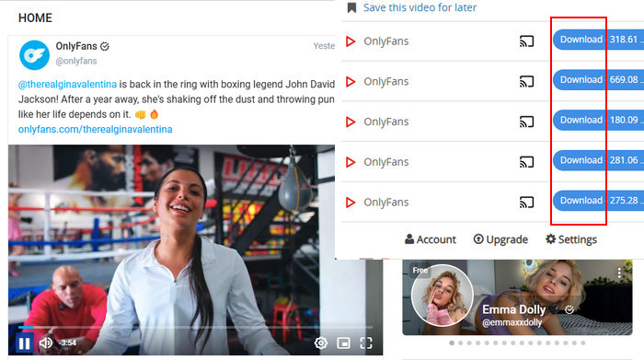
Task: Toggle picture-in-picture mode on video
Action: 343,343
